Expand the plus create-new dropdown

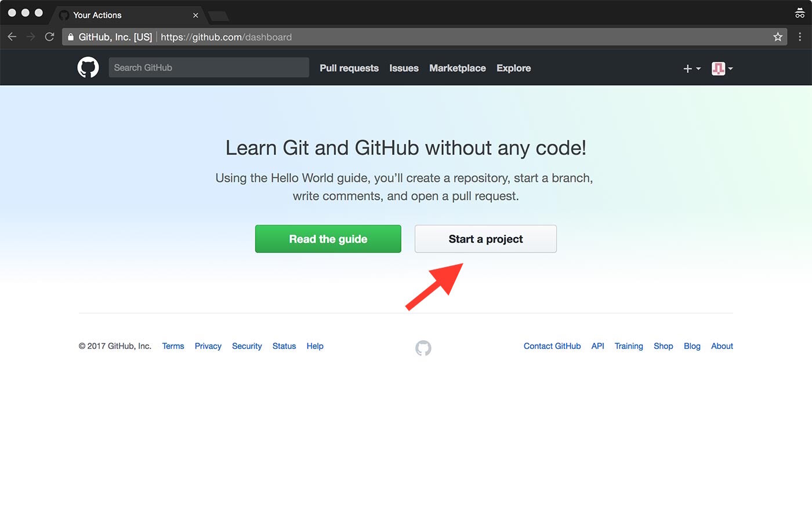(692, 68)
